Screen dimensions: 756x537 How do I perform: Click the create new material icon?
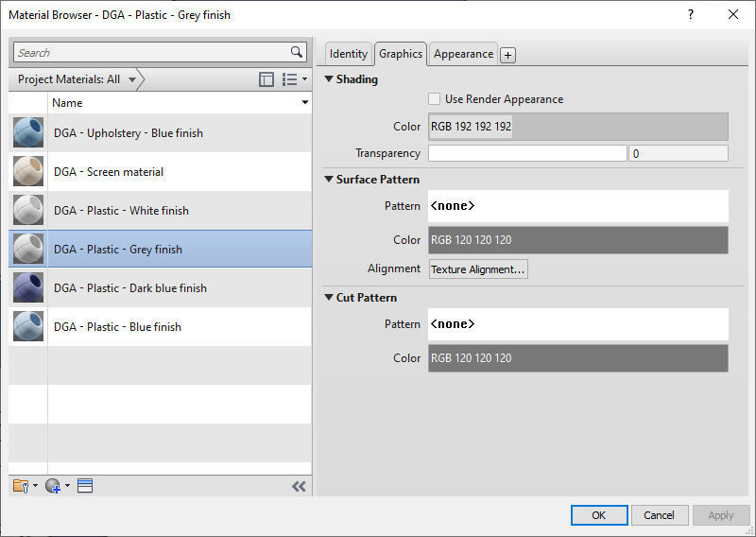coord(53,486)
